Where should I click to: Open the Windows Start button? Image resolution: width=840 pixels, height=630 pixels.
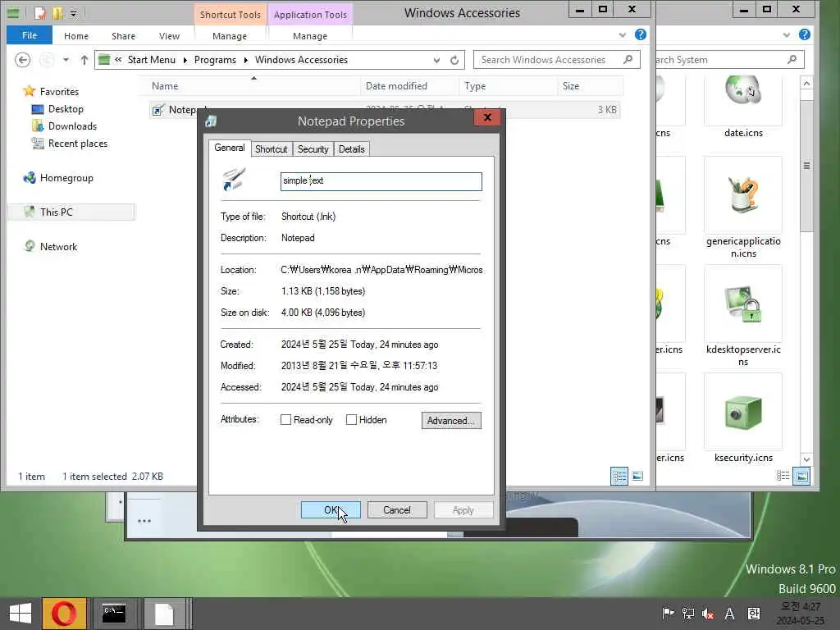pos(21,614)
